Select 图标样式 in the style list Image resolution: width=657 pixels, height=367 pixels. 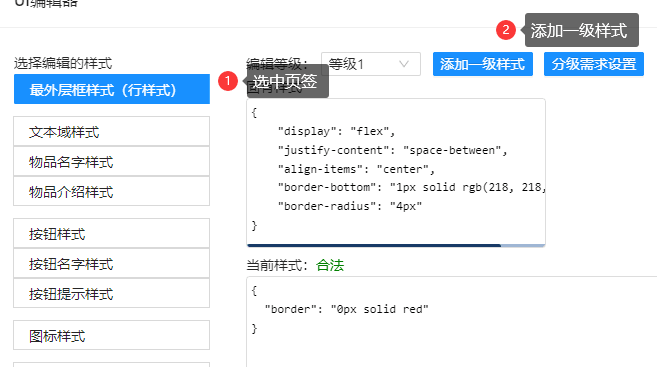(111, 335)
